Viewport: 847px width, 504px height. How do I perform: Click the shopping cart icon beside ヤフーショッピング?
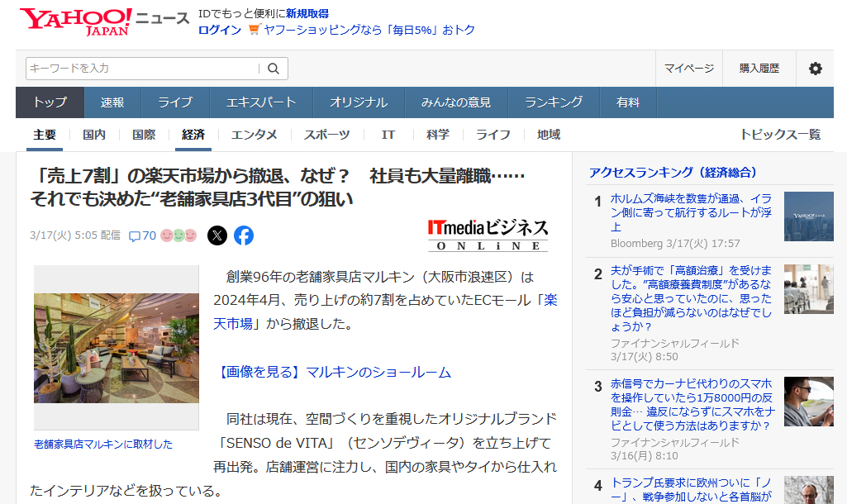tap(254, 30)
